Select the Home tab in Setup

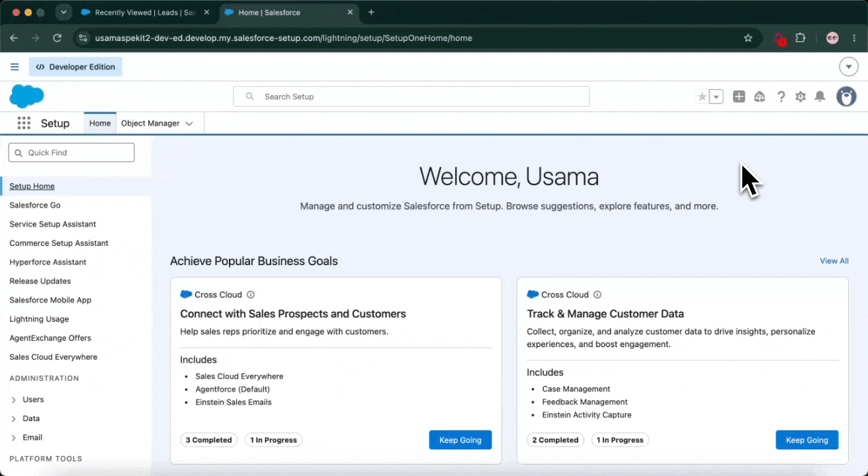click(100, 124)
